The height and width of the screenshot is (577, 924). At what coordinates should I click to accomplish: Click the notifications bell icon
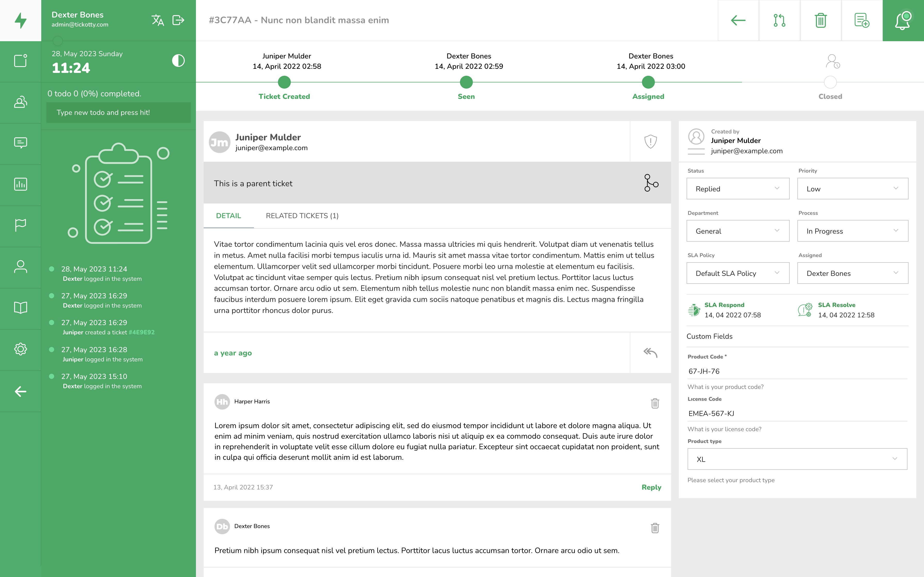tap(903, 20)
